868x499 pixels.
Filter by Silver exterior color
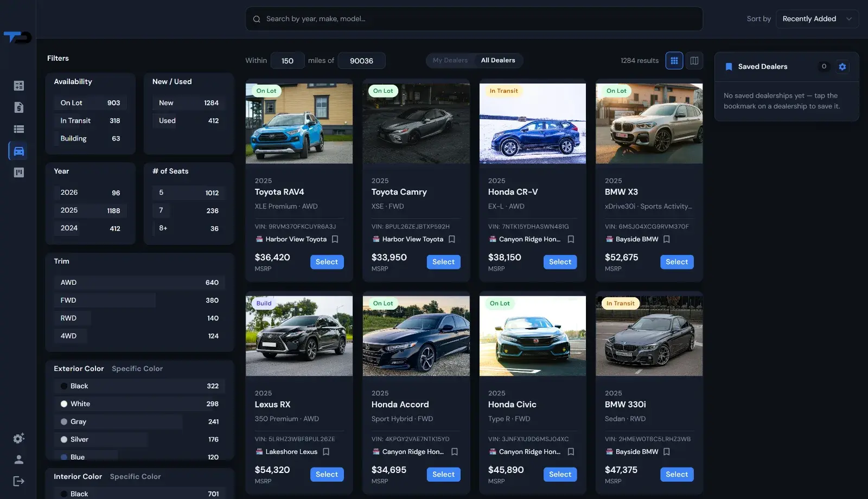(139, 440)
